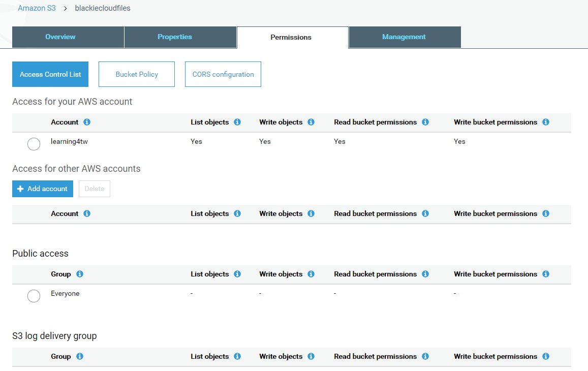Select the Access Control List button
Image resolution: width=588 pixels, height=371 pixels.
pyautogui.click(x=50, y=74)
